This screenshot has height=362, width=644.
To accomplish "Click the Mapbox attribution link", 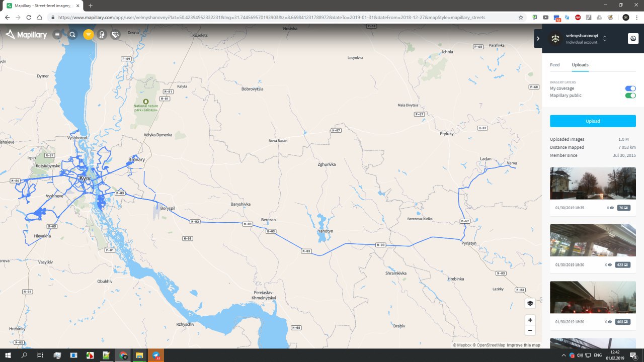I will 462,345.
